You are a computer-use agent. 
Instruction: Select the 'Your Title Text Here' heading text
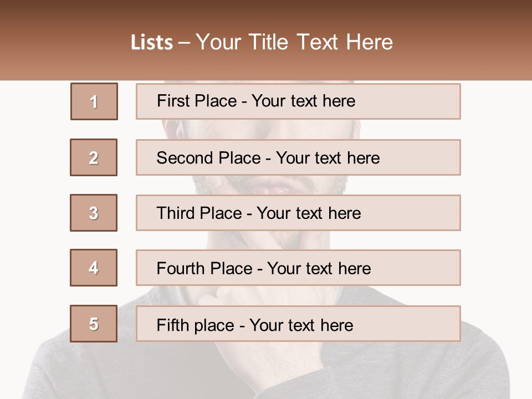[294, 43]
